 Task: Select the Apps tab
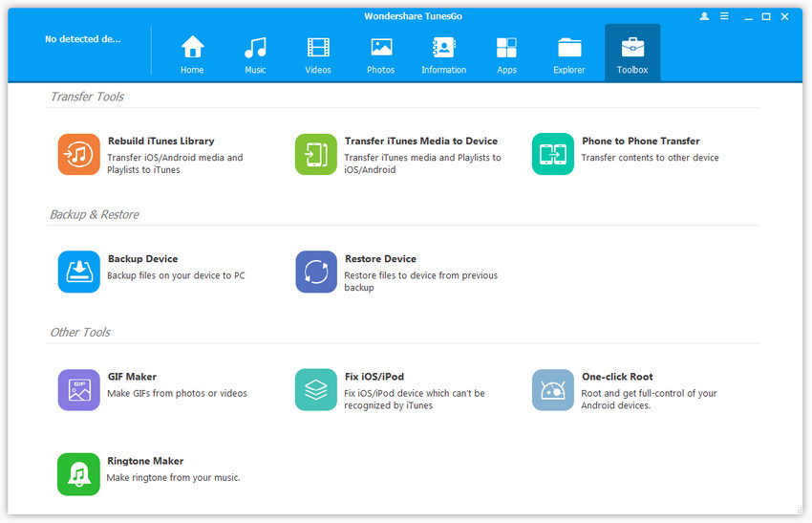point(506,54)
